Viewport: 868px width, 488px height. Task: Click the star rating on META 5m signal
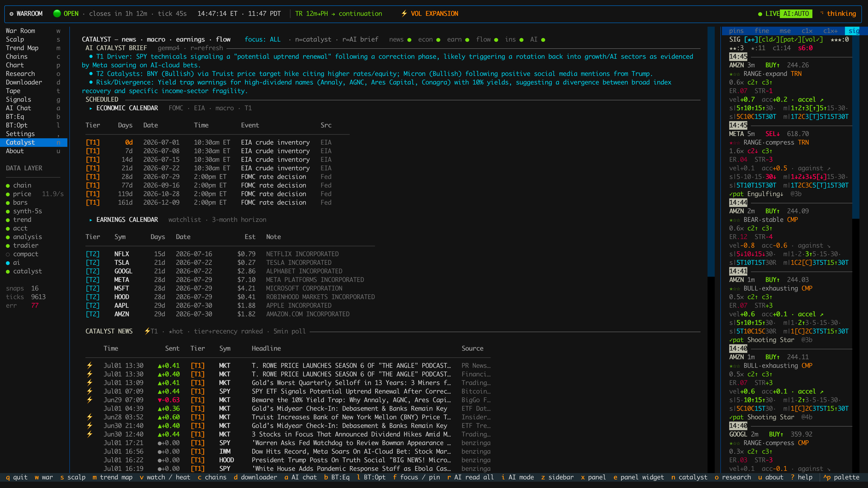point(735,143)
